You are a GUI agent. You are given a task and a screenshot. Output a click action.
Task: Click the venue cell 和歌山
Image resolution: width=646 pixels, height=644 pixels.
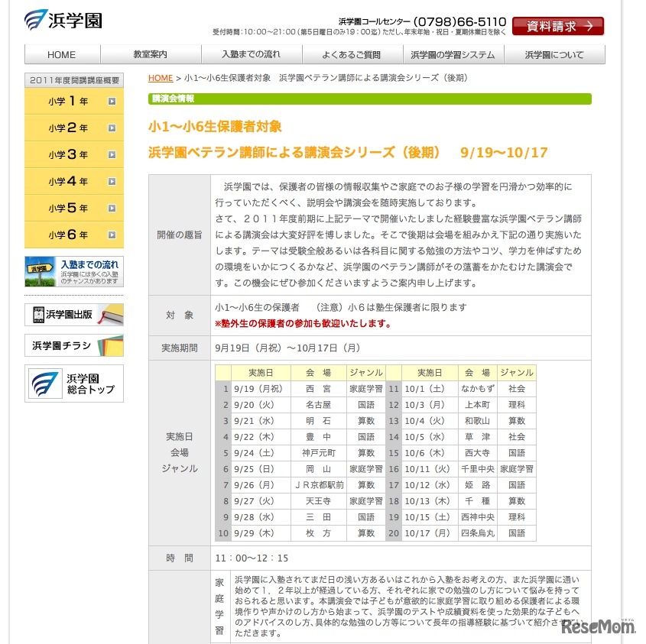click(x=478, y=421)
